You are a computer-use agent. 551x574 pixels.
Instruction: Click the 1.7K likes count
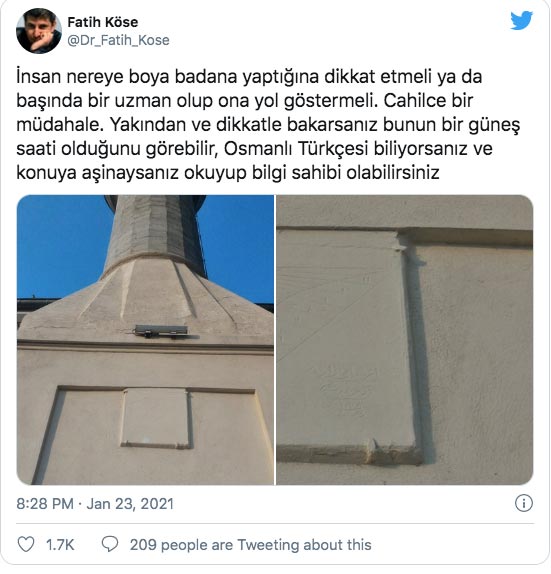[x=60, y=545]
